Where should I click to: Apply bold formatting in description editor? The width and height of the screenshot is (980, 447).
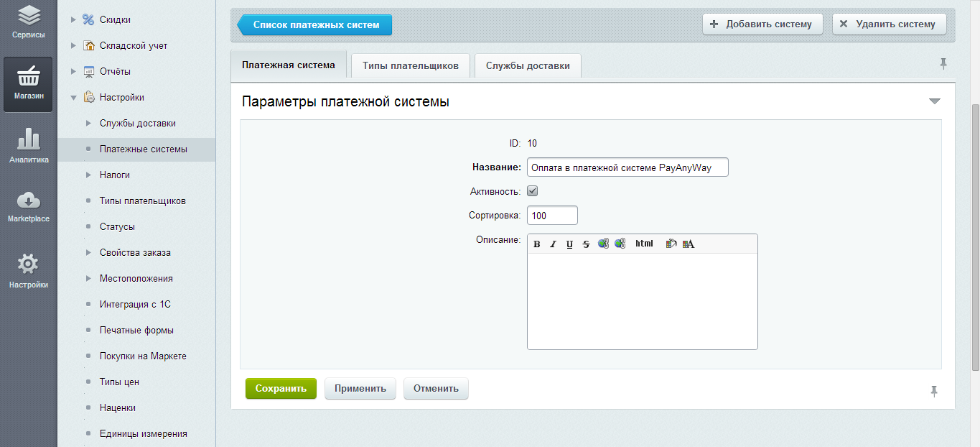537,244
